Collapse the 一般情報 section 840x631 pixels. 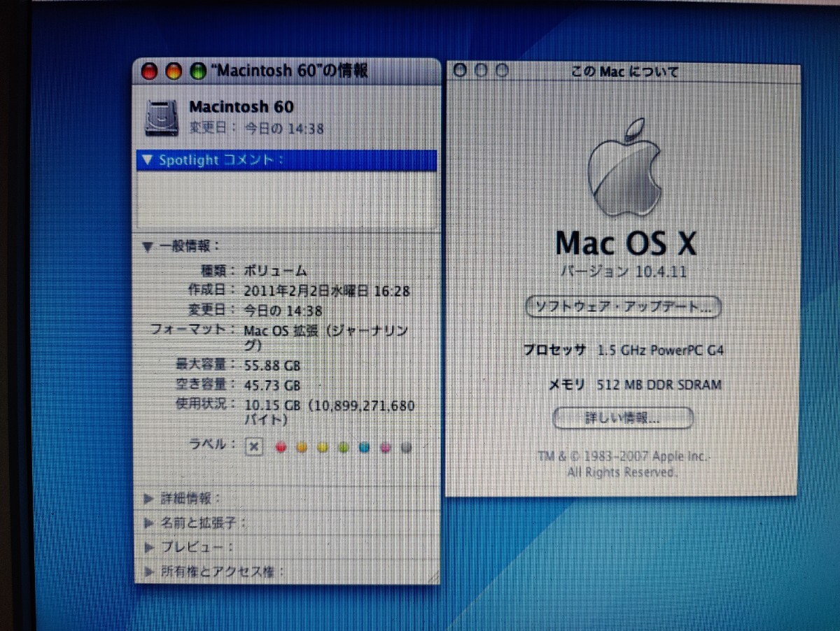click(x=147, y=246)
